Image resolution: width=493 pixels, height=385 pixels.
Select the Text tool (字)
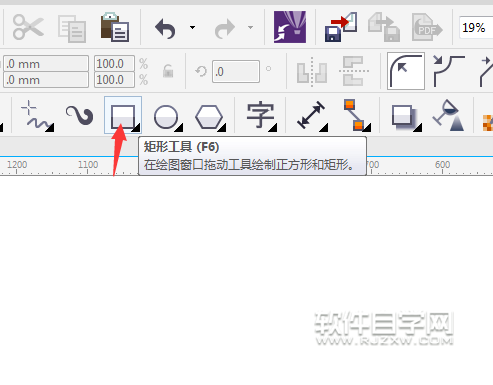(261, 116)
